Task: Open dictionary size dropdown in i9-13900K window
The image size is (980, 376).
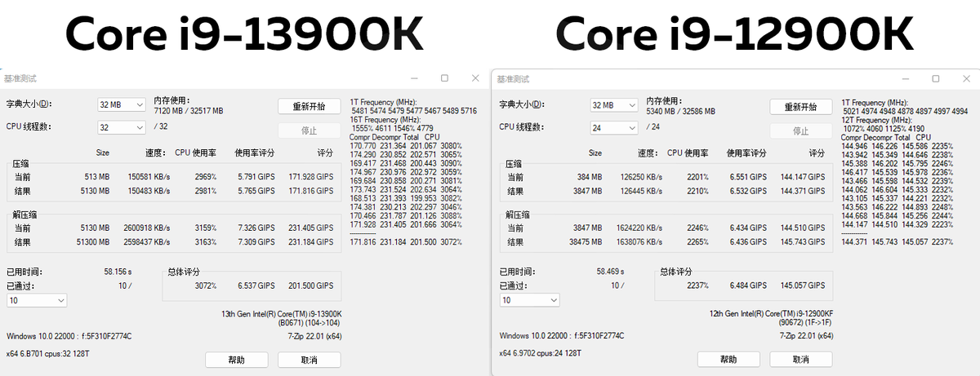Action: click(x=121, y=104)
